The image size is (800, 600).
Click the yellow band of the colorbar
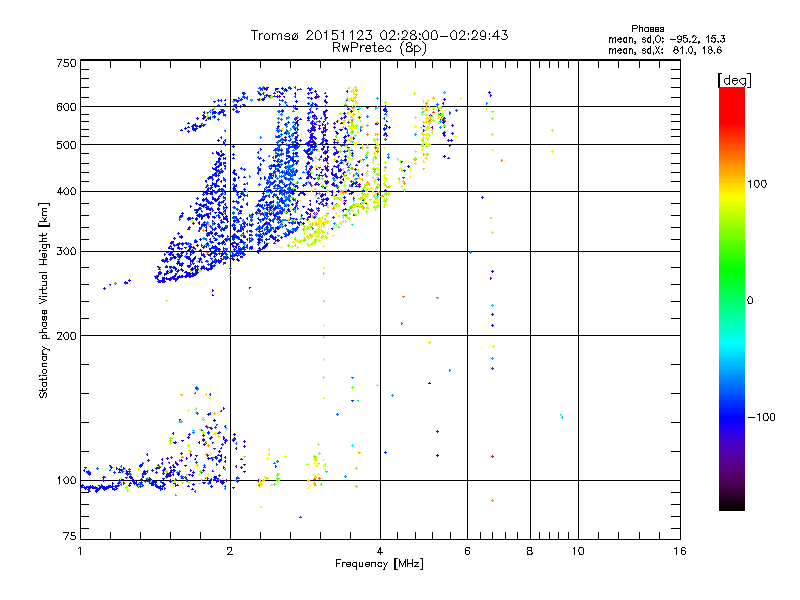732,195
